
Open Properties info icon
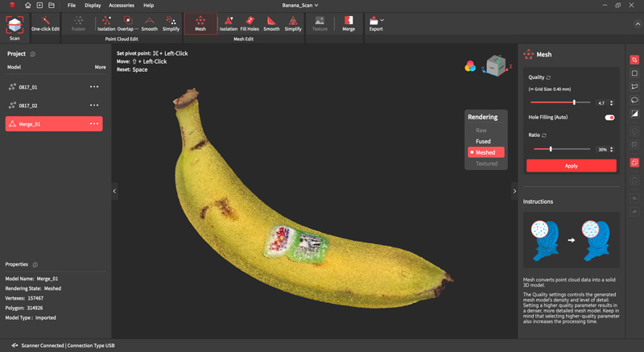point(35,264)
